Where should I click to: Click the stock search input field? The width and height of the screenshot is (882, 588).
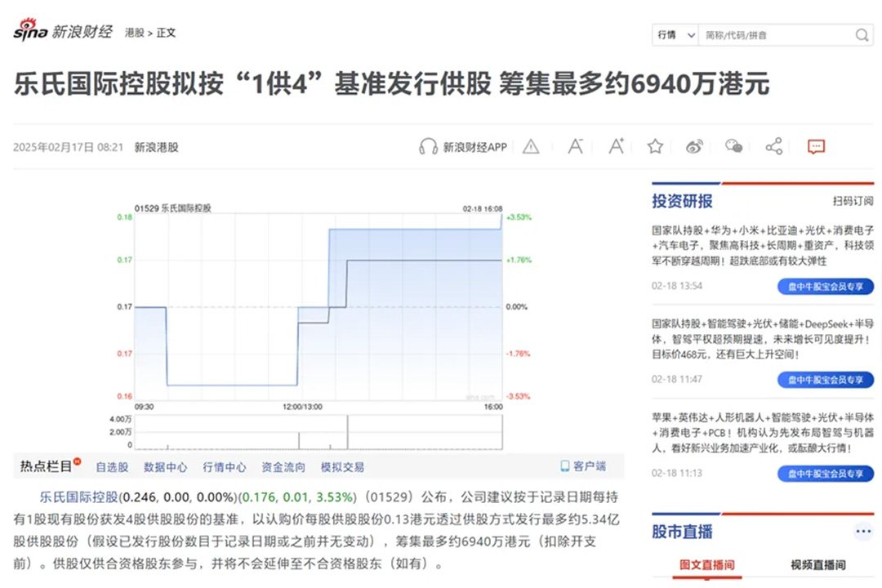pyautogui.click(x=776, y=35)
